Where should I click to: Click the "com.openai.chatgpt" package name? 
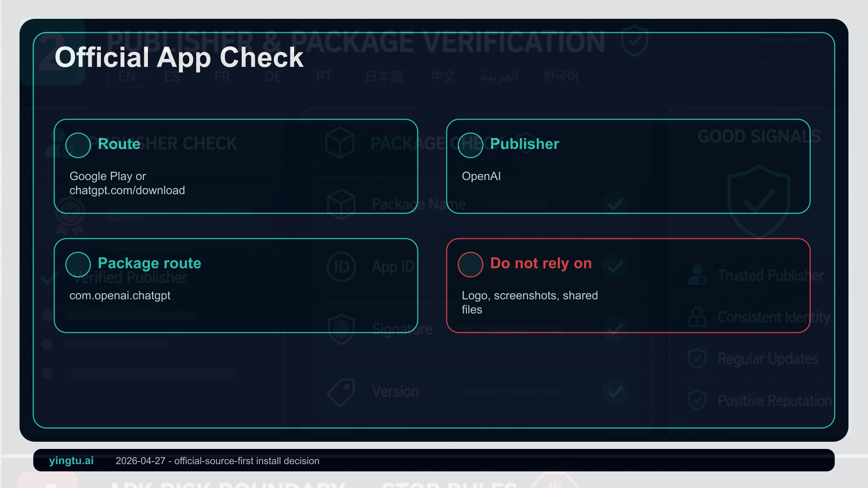pos(120,296)
